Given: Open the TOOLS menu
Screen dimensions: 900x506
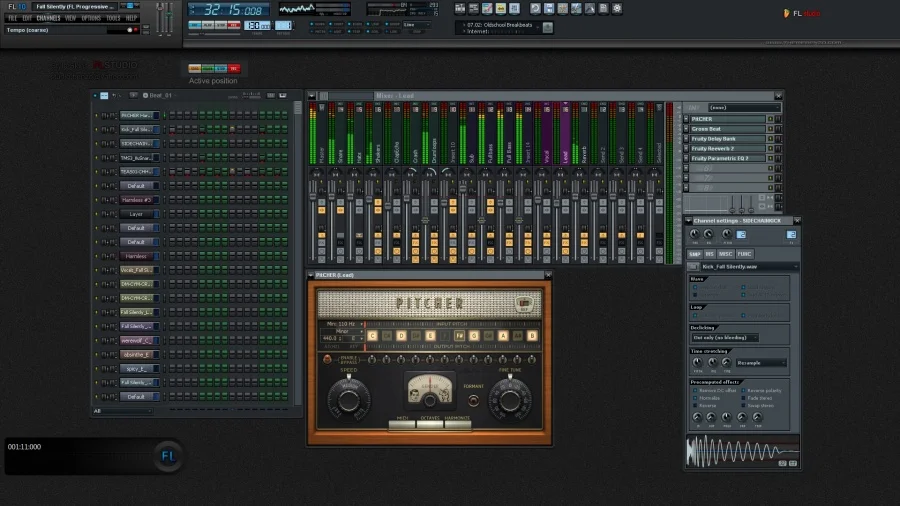Looking at the screenshot, I should (x=113, y=18).
